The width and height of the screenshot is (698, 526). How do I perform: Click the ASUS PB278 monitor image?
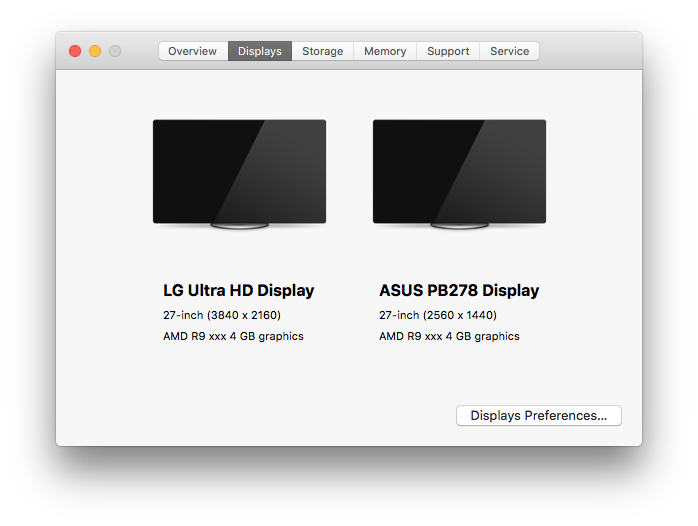[459, 174]
